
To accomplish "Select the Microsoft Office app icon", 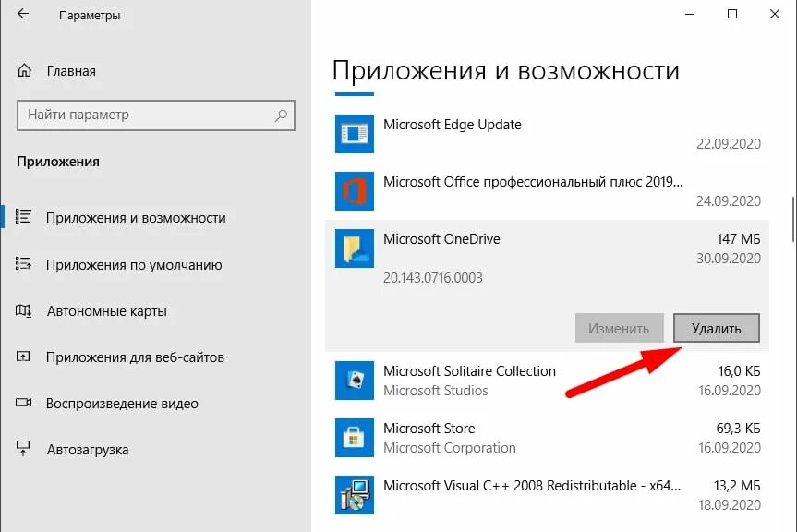I will pyautogui.click(x=355, y=191).
